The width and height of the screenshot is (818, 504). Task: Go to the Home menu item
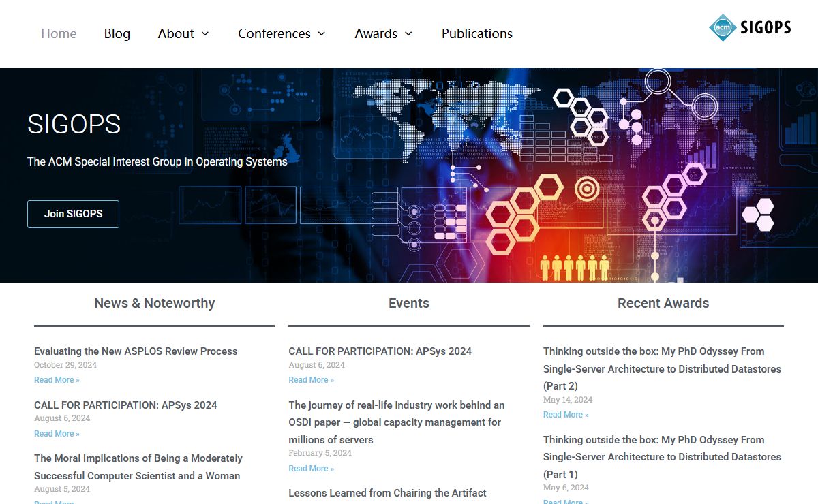(x=59, y=33)
